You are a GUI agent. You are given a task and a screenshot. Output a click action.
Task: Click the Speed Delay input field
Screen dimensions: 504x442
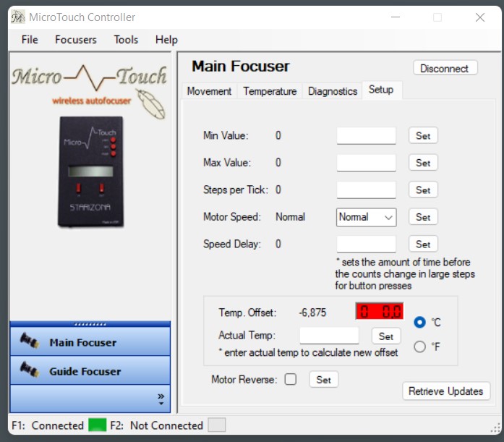pyautogui.click(x=366, y=244)
